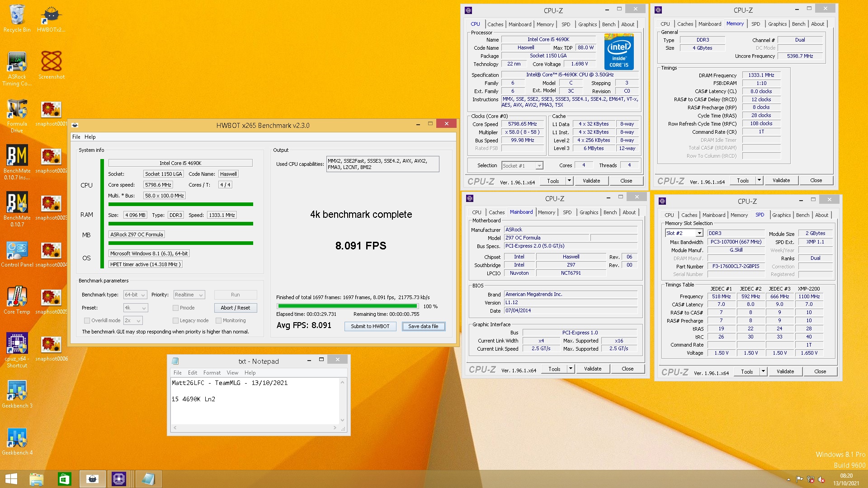Image resolution: width=868 pixels, height=488 pixels.
Task: Click the Abort / Reset button
Action: pos(235,308)
